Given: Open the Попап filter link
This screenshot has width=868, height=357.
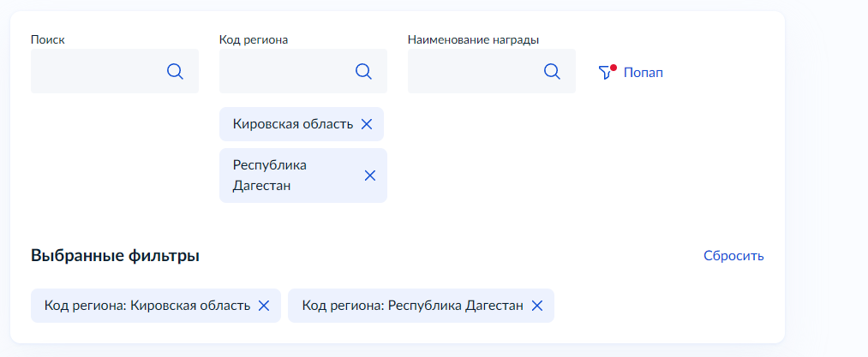Looking at the screenshot, I should coord(643,73).
